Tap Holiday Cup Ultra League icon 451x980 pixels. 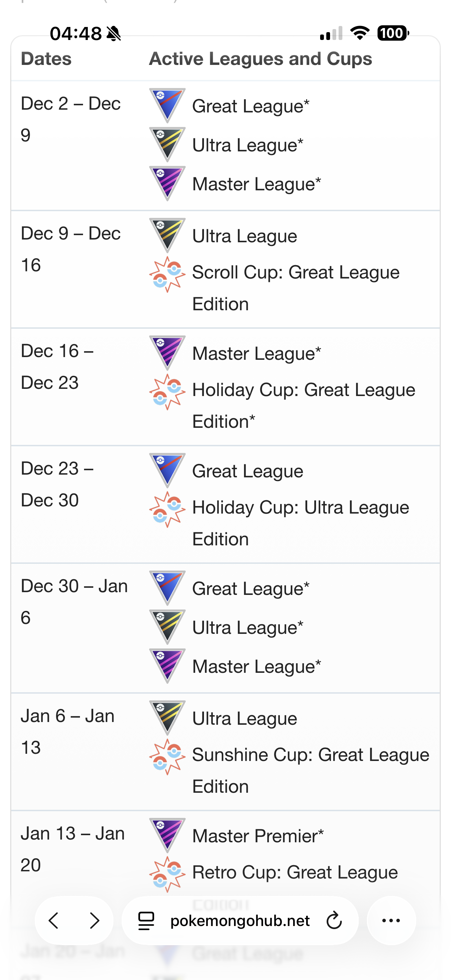pyautogui.click(x=167, y=509)
